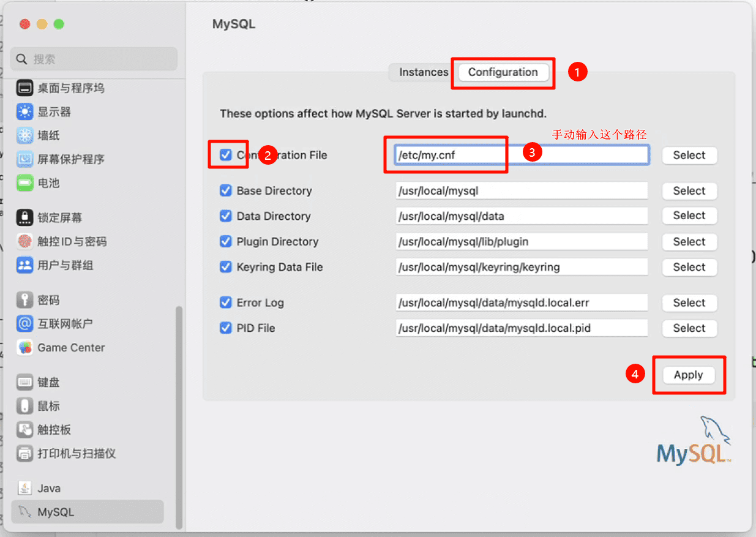The height and width of the screenshot is (537, 756).
Task: Select the Displays (显示器) sidebar icon
Action: point(24,112)
